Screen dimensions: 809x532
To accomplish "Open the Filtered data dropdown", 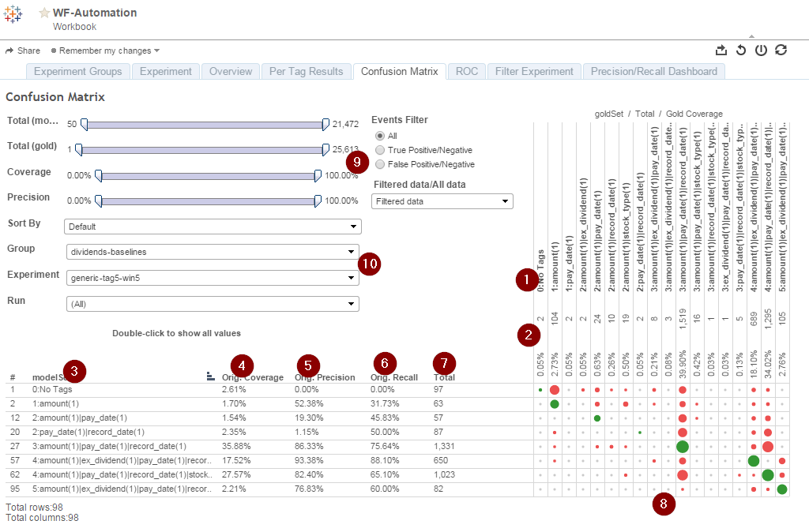I will point(442,201).
